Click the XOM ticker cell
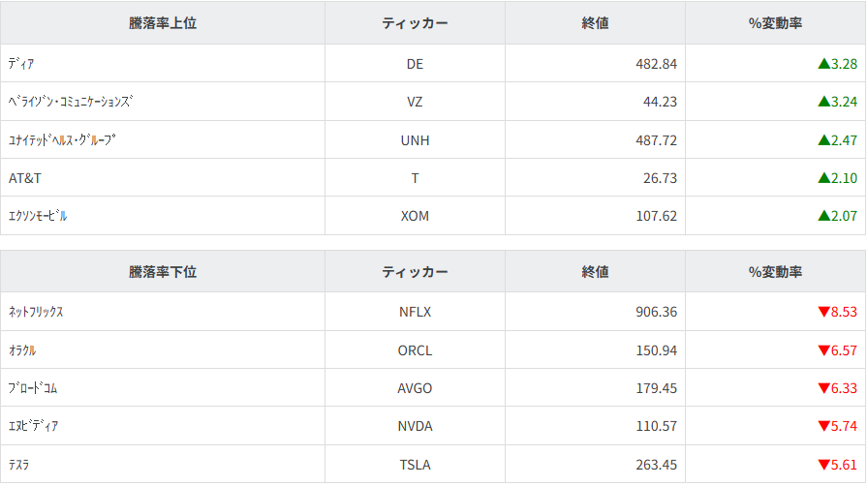 click(x=415, y=216)
